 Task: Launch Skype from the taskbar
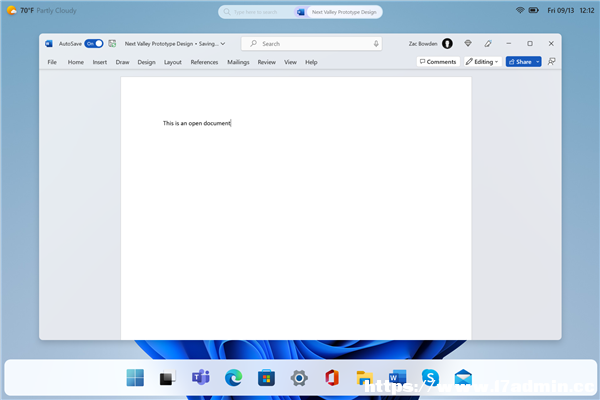coord(430,378)
